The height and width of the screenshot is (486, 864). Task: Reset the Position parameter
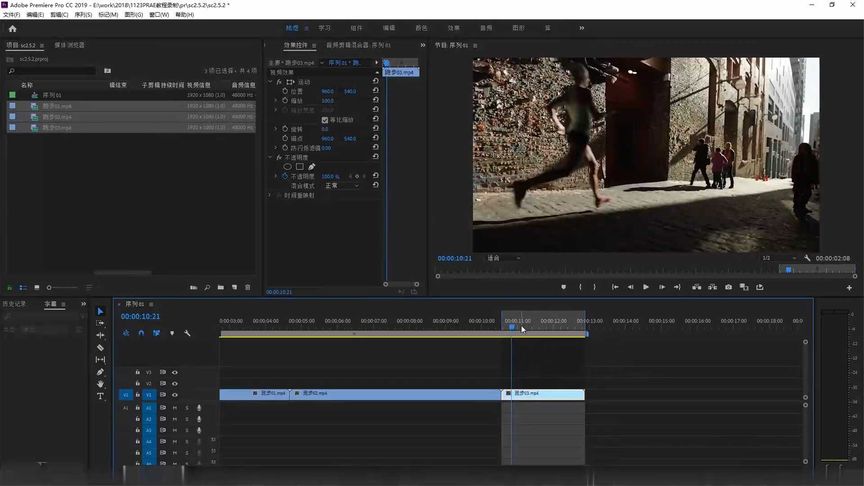pyautogui.click(x=375, y=90)
